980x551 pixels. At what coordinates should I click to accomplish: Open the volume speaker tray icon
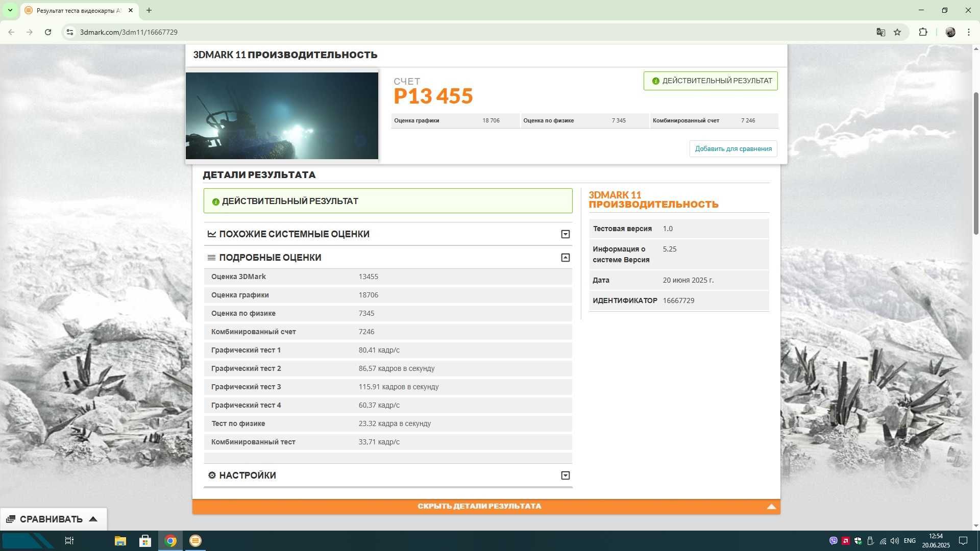(895, 541)
